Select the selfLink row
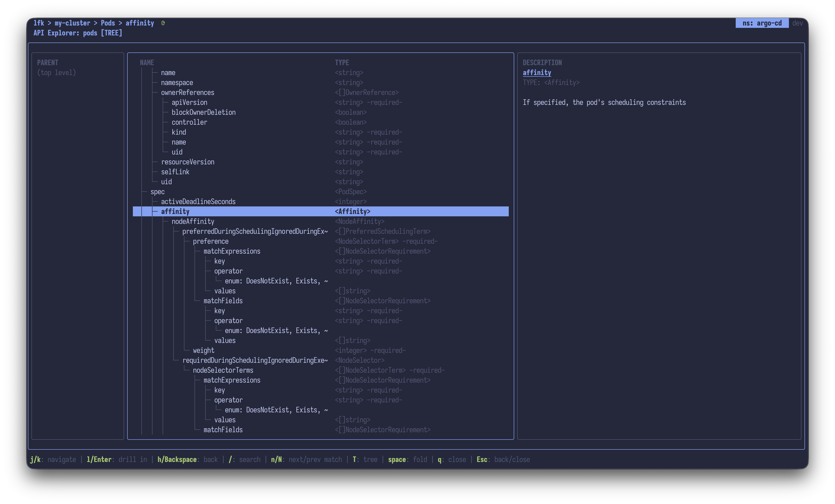This screenshot has height=504, width=835. pos(175,172)
